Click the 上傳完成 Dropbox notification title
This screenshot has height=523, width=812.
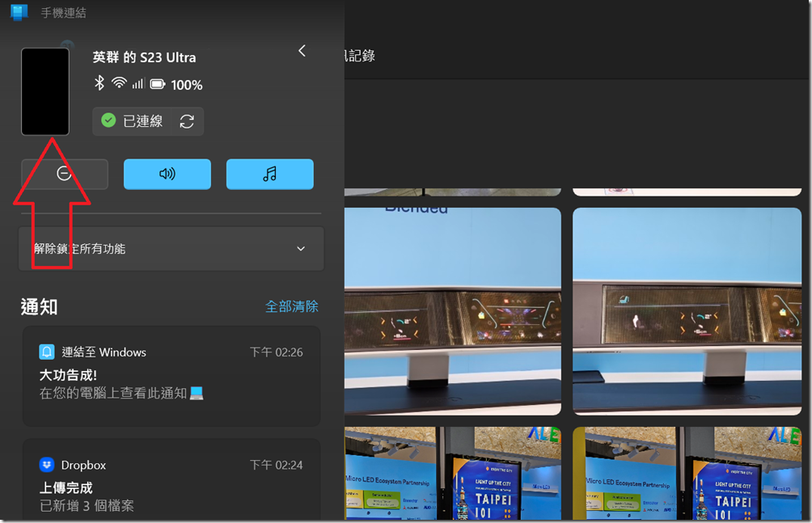tap(66, 487)
